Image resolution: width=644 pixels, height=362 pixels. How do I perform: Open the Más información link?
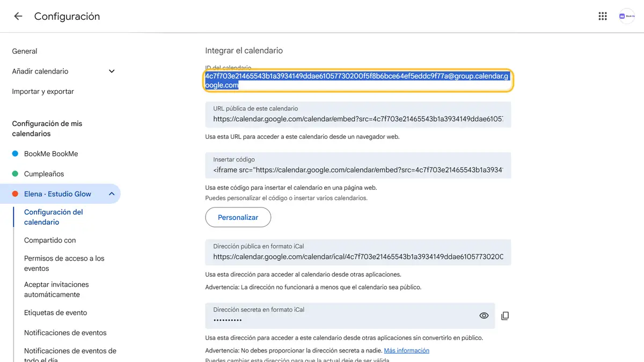point(407,351)
